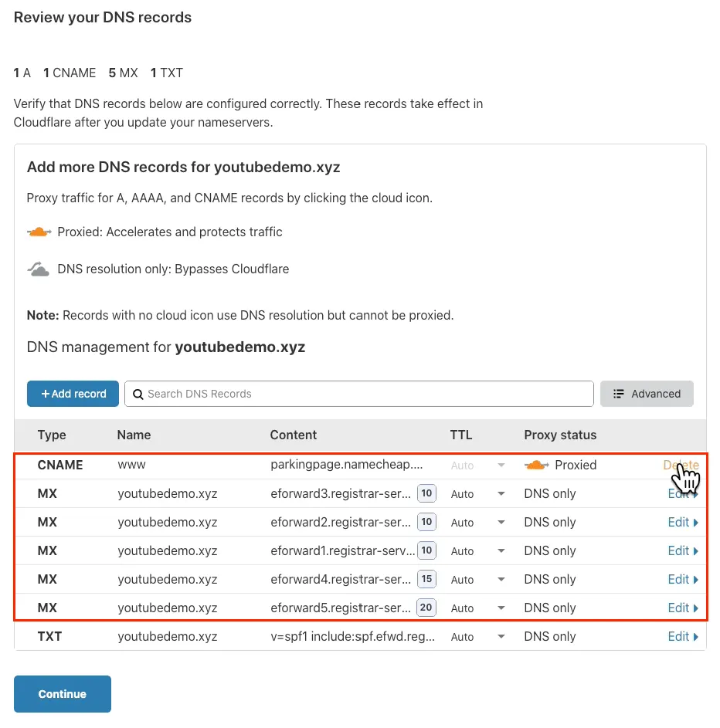This screenshot has height=728, width=720.
Task: Click the Continue button
Action: coord(63,693)
